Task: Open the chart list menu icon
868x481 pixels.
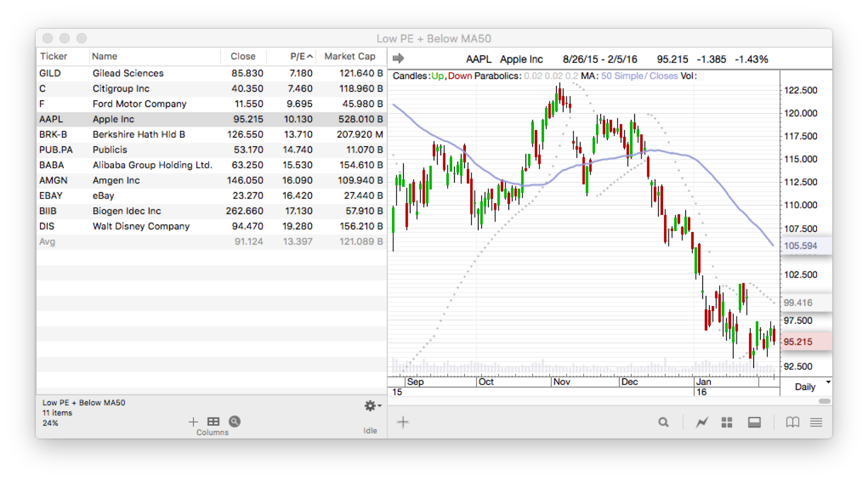Action: [816, 422]
